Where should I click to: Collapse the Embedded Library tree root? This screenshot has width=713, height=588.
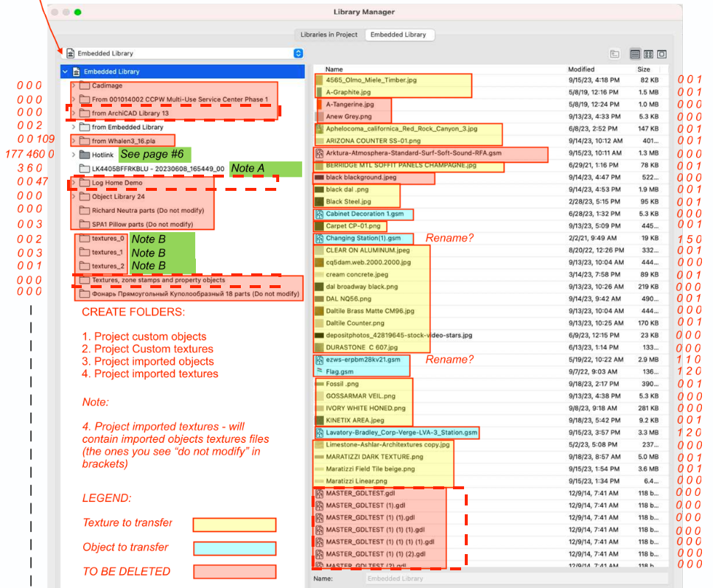pos(66,71)
